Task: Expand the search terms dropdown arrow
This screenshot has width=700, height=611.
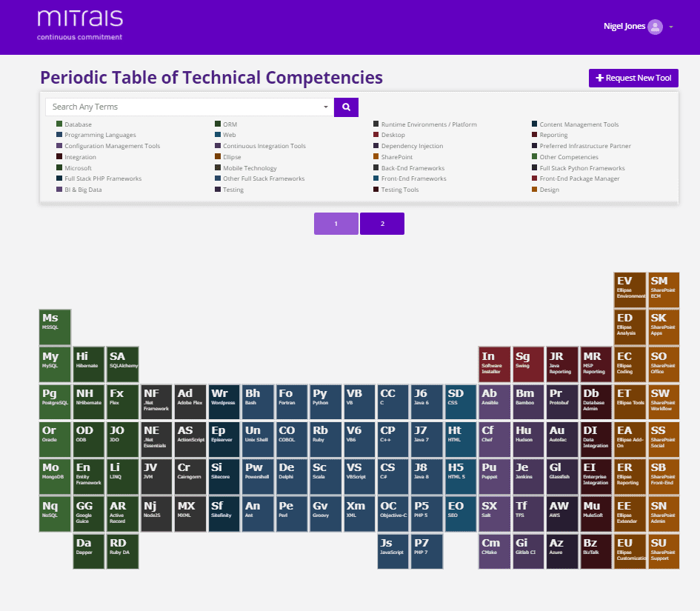Action: point(326,107)
